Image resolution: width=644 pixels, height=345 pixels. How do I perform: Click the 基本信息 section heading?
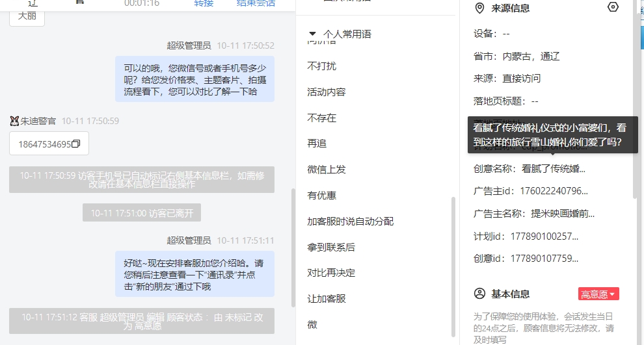click(x=510, y=294)
